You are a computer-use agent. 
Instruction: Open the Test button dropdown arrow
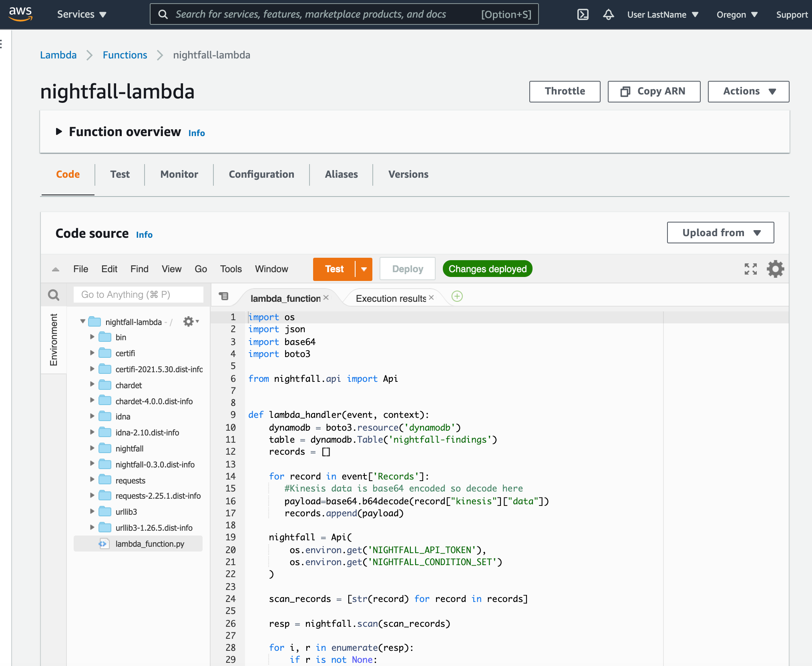point(364,269)
